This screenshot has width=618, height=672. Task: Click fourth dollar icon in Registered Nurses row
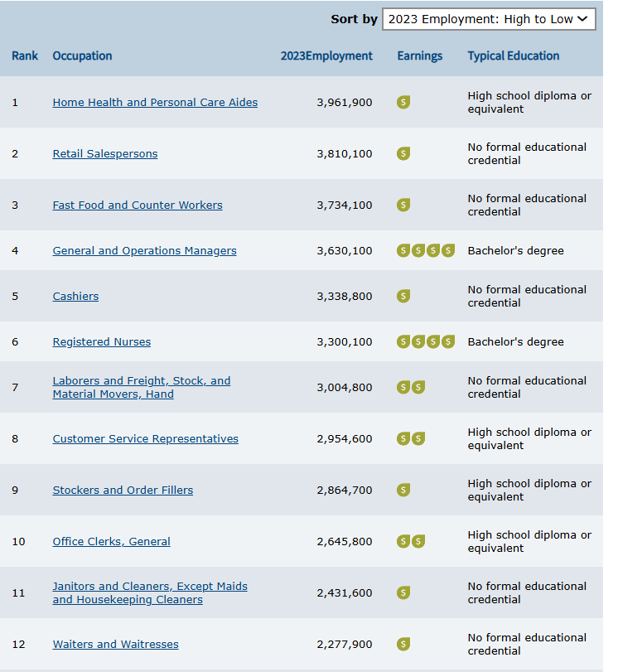[x=448, y=342]
